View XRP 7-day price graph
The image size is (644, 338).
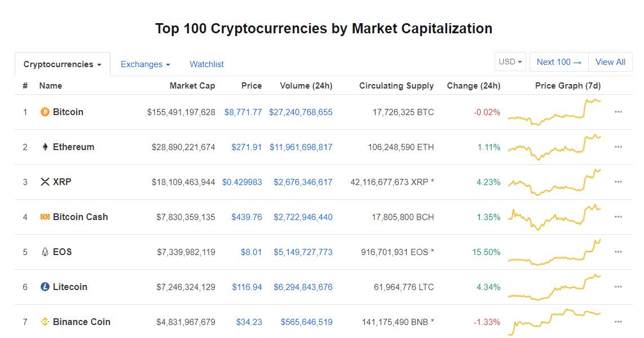click(554, 182)
